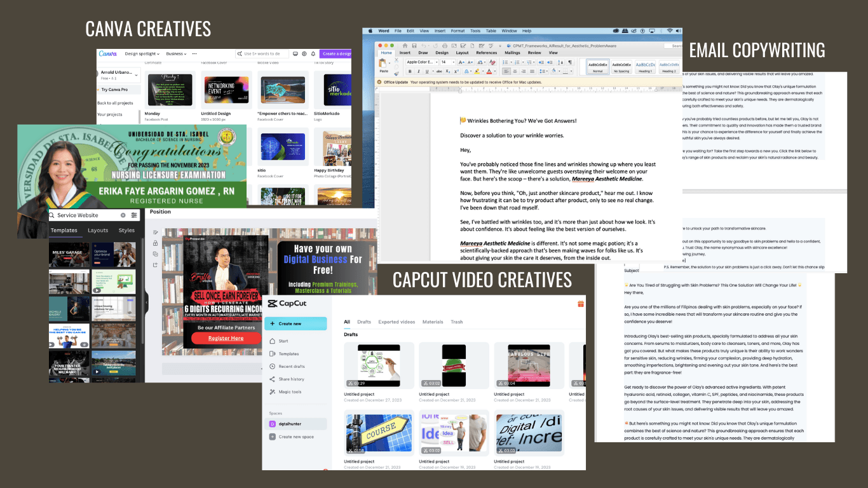Dismiss the Office Update notification bar
The height and width of the screenshot is (488, 868).
point(379,82)
